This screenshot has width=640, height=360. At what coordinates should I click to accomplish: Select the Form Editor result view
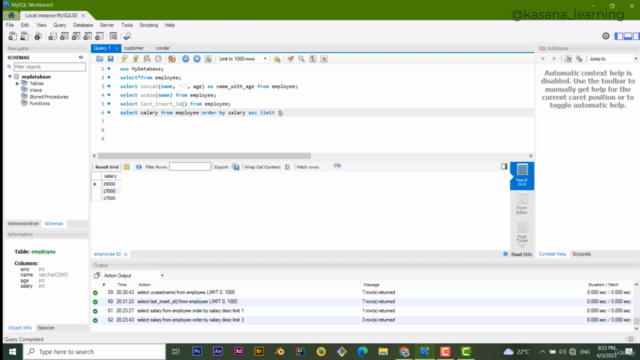(522, 204)
